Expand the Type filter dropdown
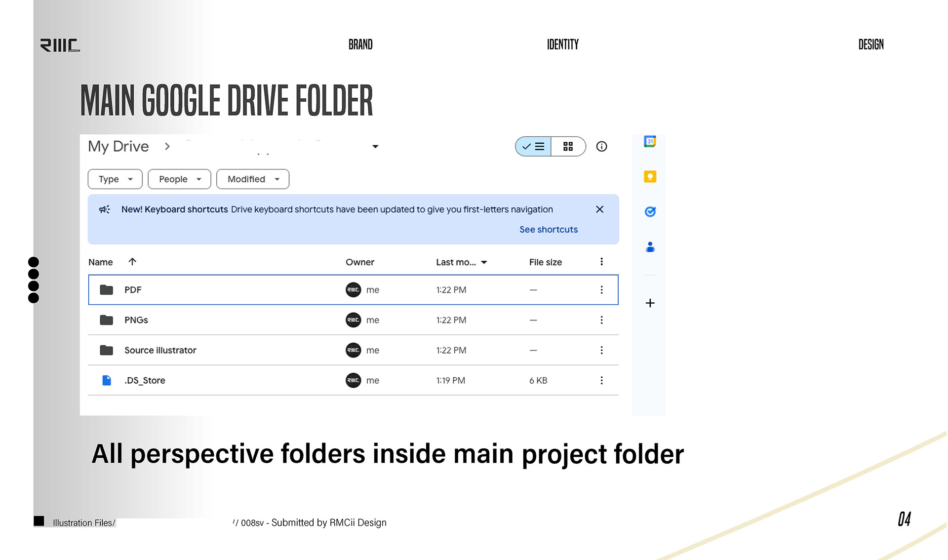Image resolution: width=948 pixels, height=560 pixels. [115, 179]
